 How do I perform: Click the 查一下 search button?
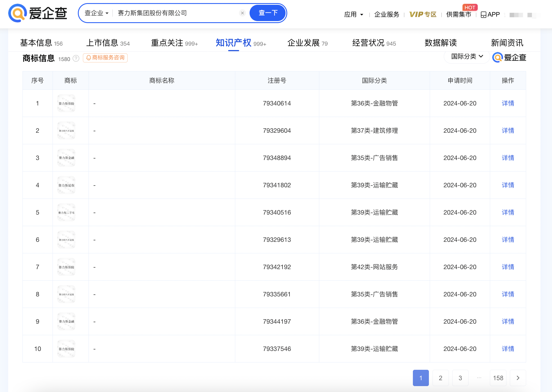point(268,13)
